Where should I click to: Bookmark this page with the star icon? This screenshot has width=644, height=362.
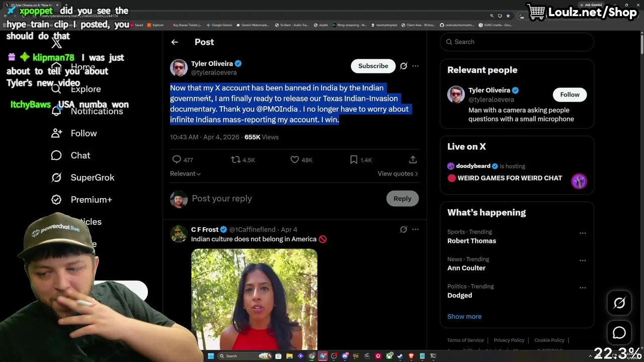click(508, 16)
